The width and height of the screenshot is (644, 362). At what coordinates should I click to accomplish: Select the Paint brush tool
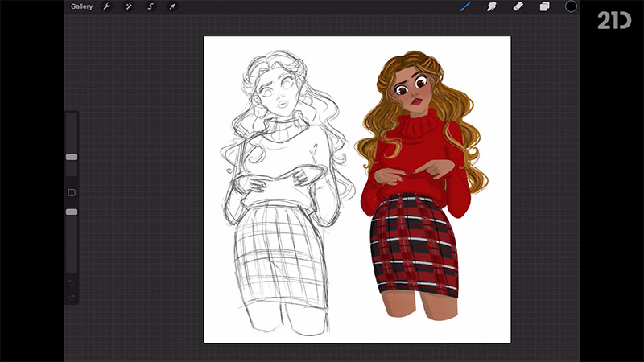coord(464,6)
